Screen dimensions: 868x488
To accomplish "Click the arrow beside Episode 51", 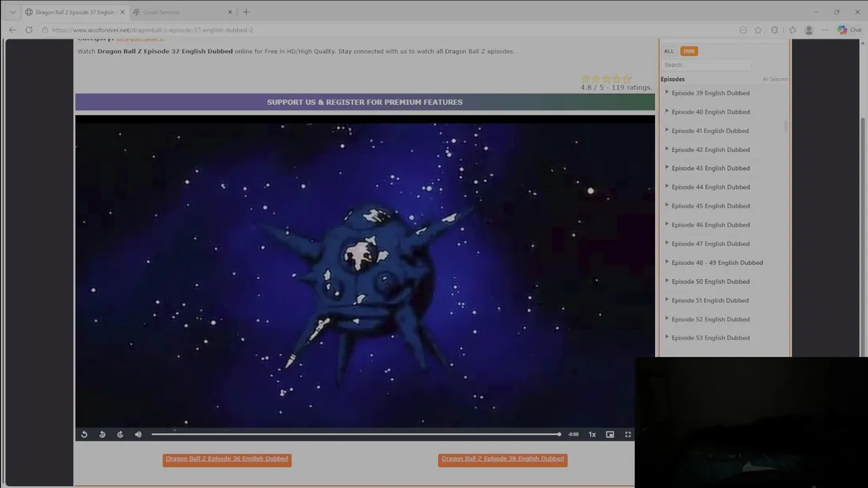I will point(667,300).
